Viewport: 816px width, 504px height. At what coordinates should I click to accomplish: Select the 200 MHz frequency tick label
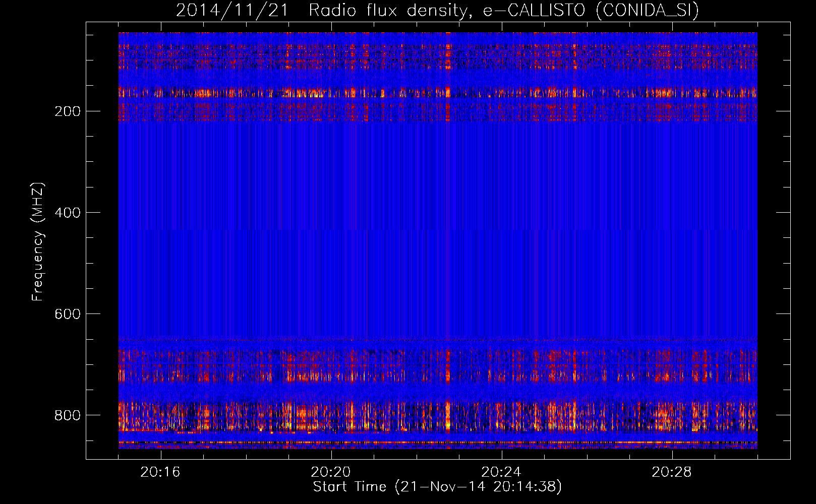[67, 111]
